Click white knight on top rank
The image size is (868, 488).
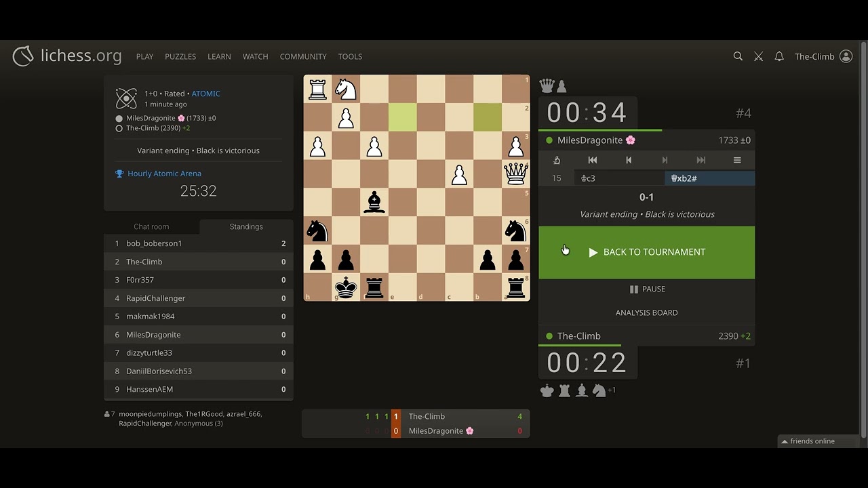pos(346,89)
